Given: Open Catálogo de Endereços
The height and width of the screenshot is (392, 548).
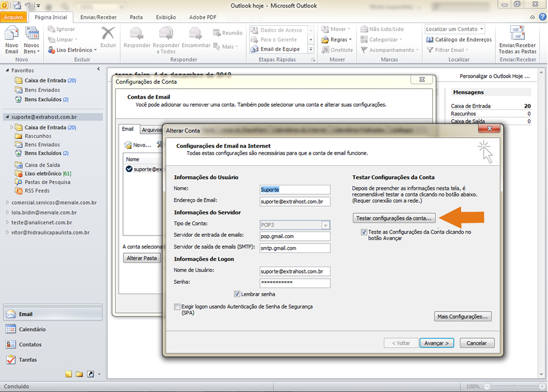Looking at the screenshot, I should click(459, 39).
